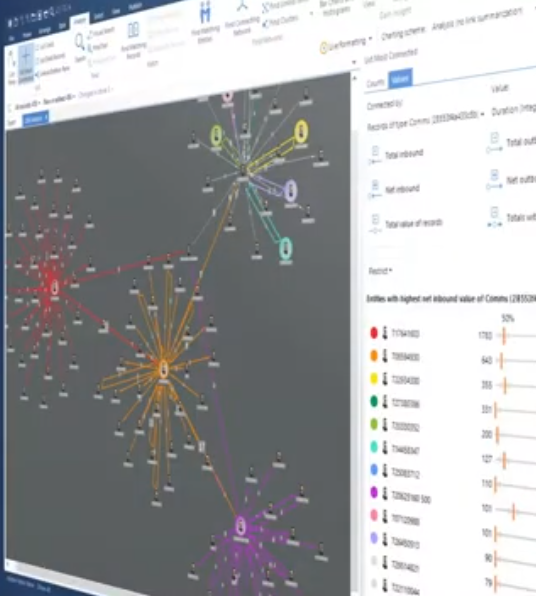Click the slider marker on the 127 row
This screenshot has height=596, width=536.
[x=504, y=460]
